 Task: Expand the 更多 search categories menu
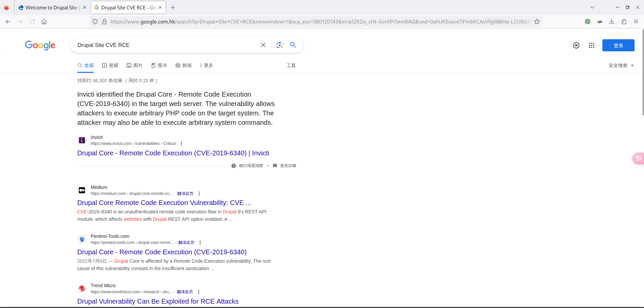point(206,65)
